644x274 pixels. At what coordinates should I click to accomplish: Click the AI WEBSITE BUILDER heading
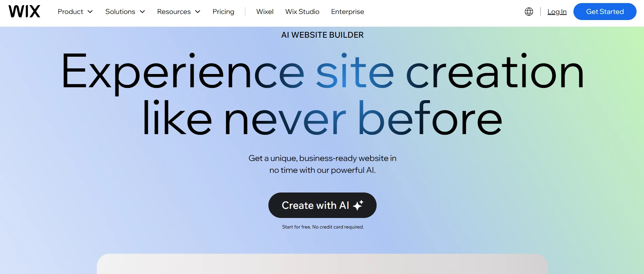322,35
